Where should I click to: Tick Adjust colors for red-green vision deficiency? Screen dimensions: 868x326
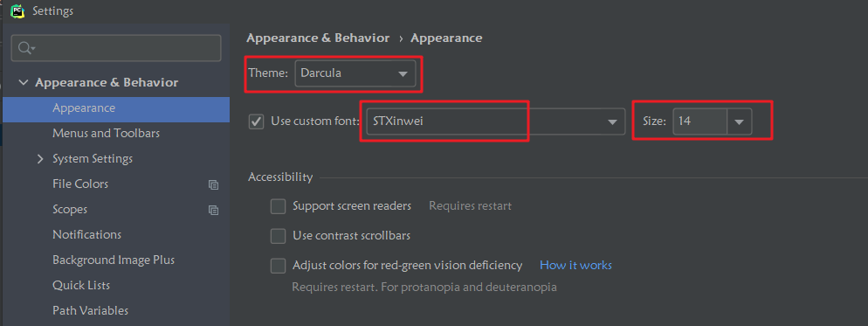(x=278, y=266)
